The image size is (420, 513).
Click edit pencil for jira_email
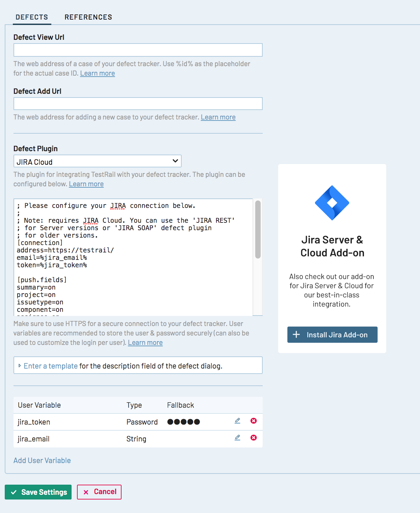(x=237, y=438)
